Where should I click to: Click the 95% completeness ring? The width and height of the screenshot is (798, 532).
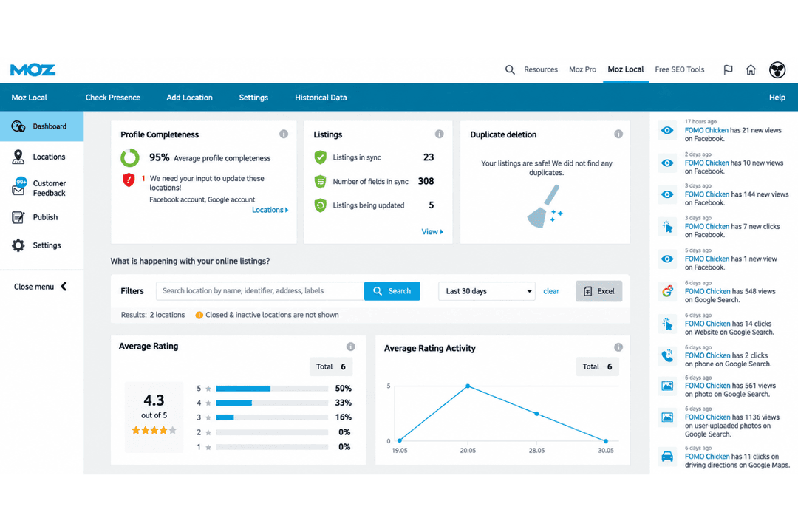130,158
